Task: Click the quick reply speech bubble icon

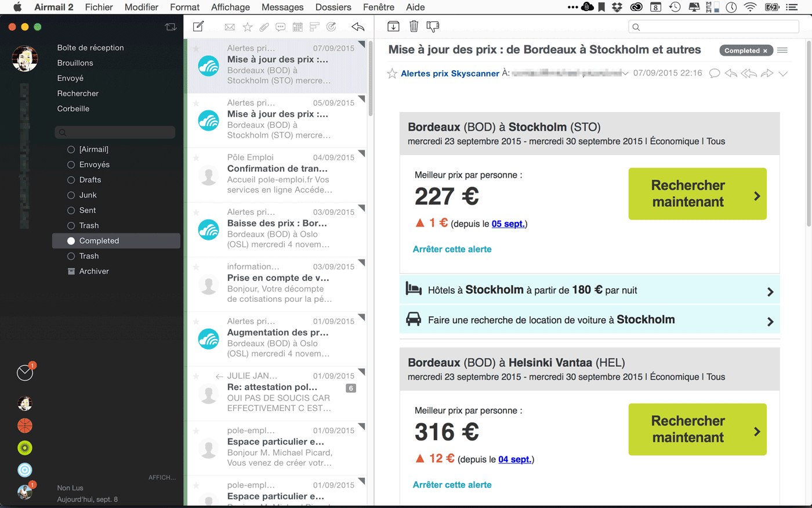Action: coord(715,73)
